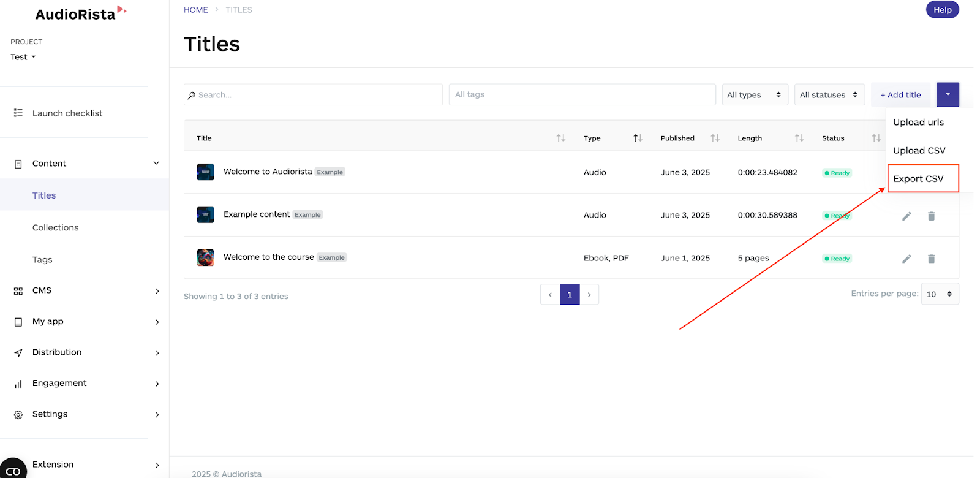This screenshot has height=478, width=980.
Task: Click the AudioRista logo
Action: pyautogui.click(x=80, y=13)
